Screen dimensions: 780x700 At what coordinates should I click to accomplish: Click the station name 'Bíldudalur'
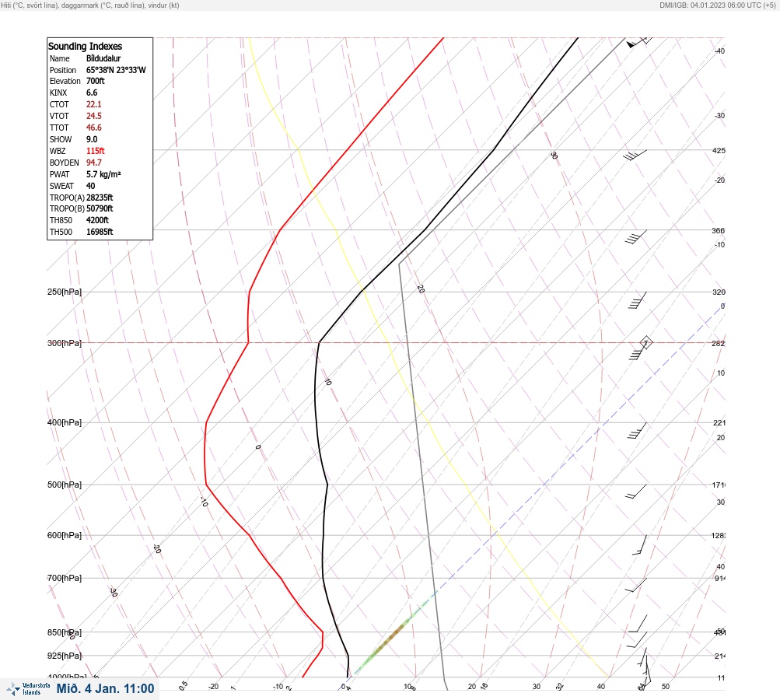(103, 58)
